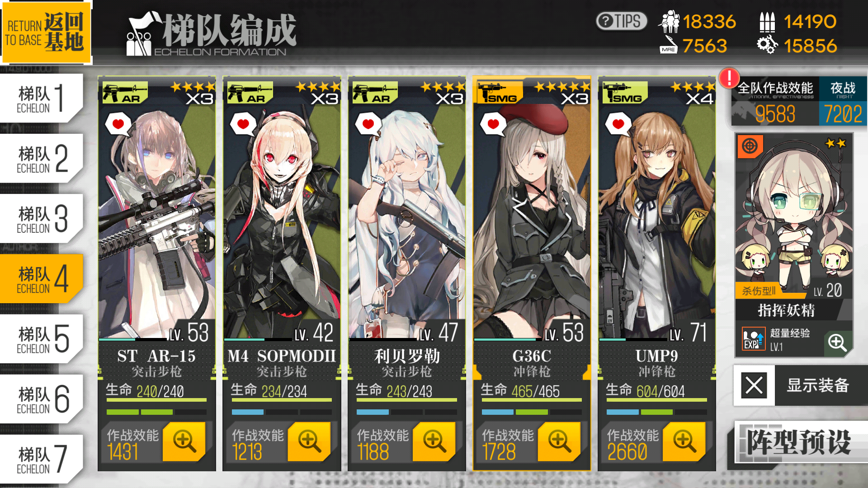The height and width of the screenshot is (488, 868).
Task: Open UMP9 combat effectiveness magnifier
Action: tap(684, 441)
